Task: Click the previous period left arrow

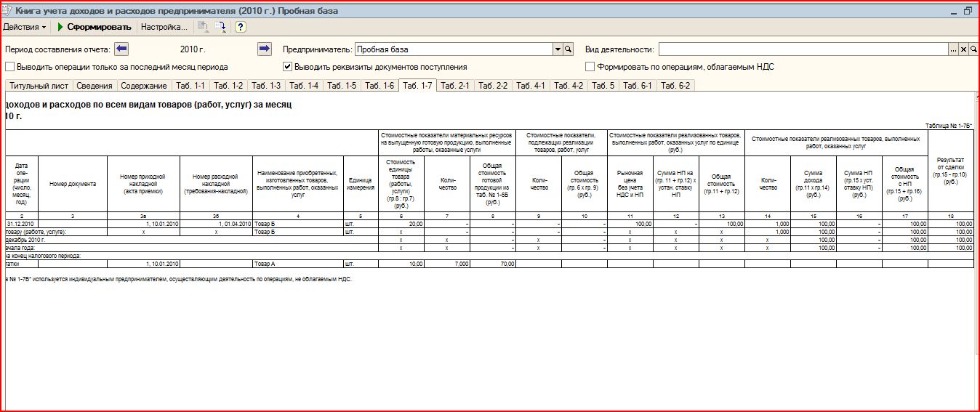Action: pyautogui.click(x=121, y=49)
